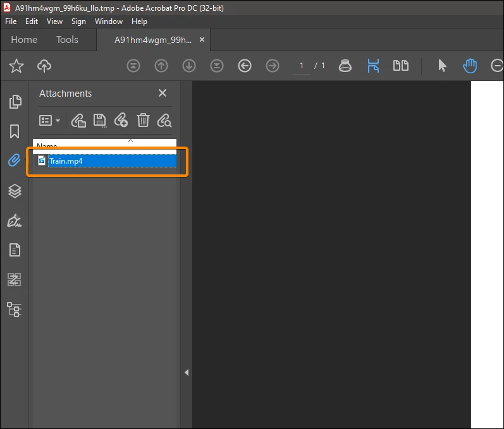Upload file to Document Cloud
Viewport: 504px width, 429px height.
pos(44,66)
